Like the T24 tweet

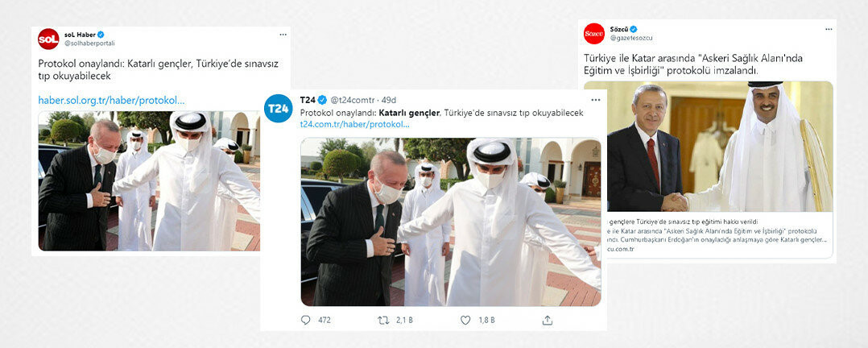coord(465,320)
